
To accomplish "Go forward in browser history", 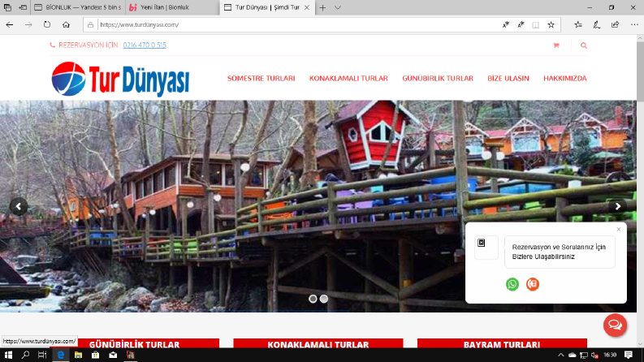I will tap(28, 24).
